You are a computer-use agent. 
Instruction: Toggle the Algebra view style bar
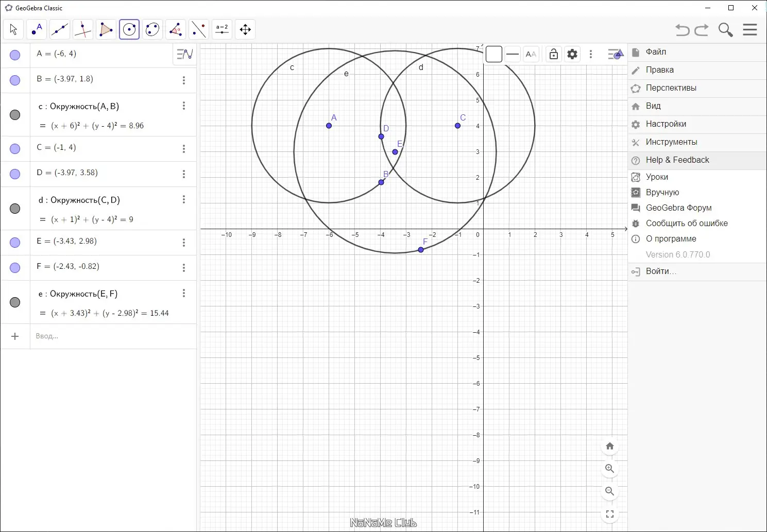[184, 54]
